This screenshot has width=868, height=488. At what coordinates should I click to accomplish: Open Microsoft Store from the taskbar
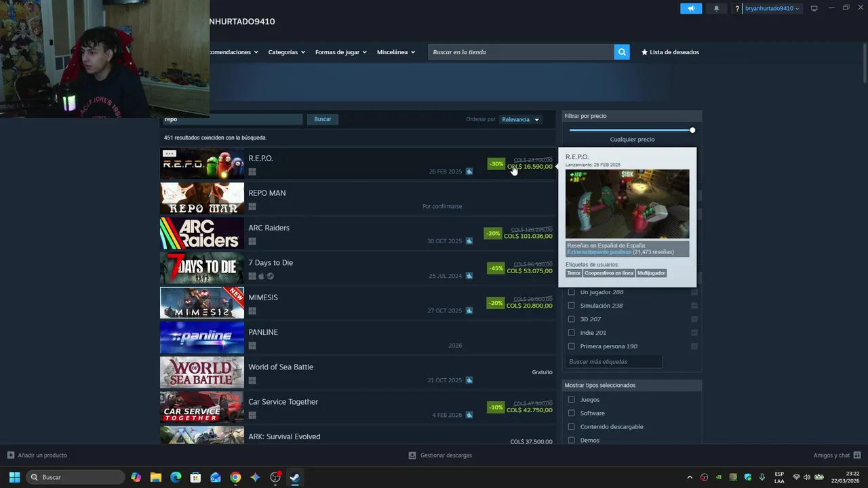point(195,477)
